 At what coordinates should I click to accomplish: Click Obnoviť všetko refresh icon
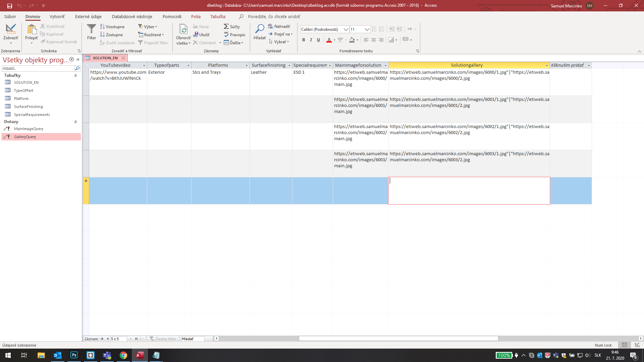pos(183,29)
